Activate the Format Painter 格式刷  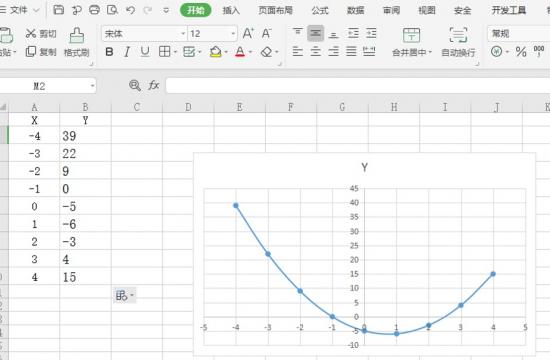click(x=76, y=42)
